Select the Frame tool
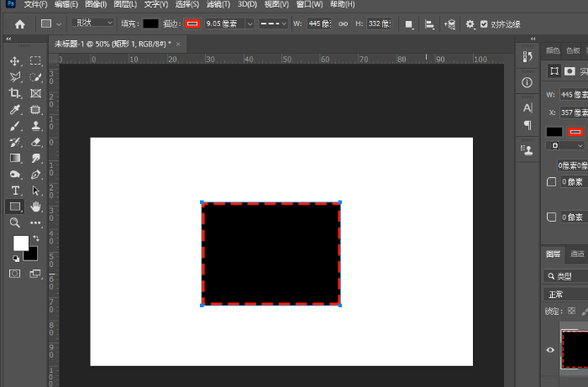588x387 pixels. point(35,93)
